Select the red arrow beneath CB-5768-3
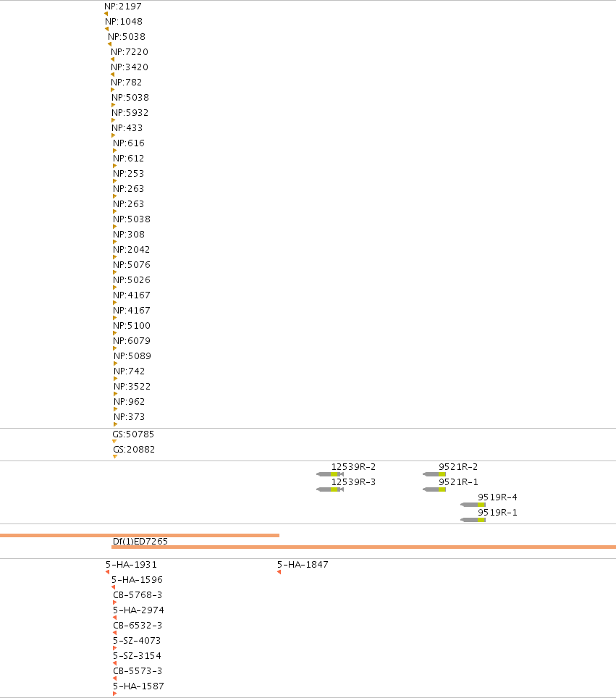Image resolution: width=616 pixels, height=698 pixels. 115,602
